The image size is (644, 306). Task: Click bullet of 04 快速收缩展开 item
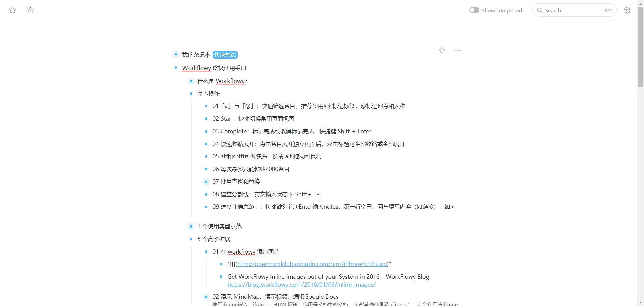click(206, 144)
